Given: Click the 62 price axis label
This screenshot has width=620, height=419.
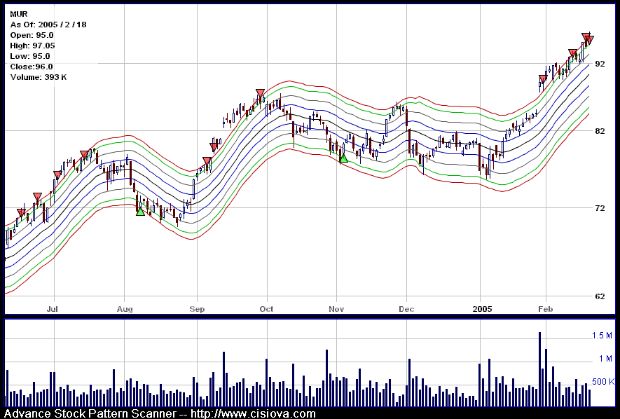Looking at the screenshot, I should point(600,296).
